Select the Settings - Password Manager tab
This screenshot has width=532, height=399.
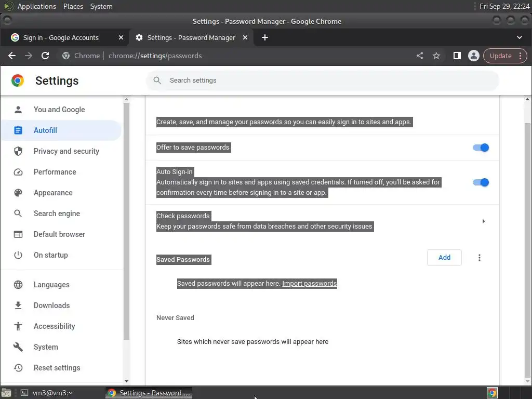point(191,37)
